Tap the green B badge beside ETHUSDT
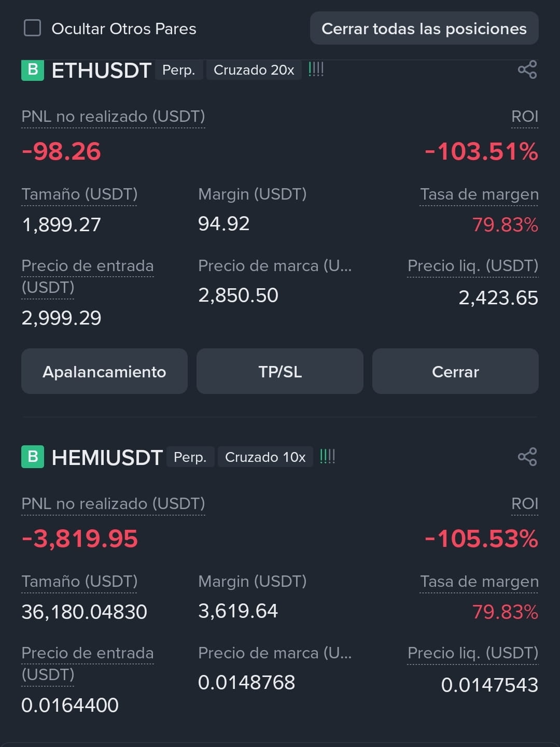The width and height of the screenshot is (560, 747). point(32,70)
